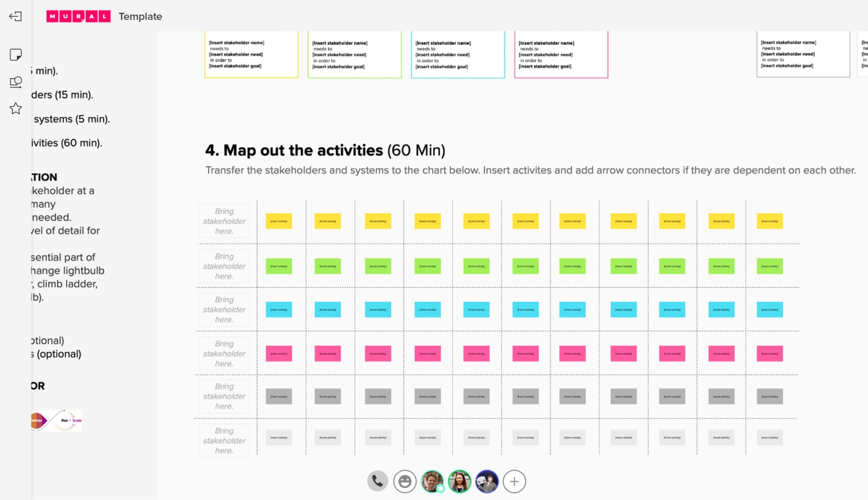Select the facilitator avatar with the star badge
The width and height of the screenshot is (868, 500).
tap(432, 481)
